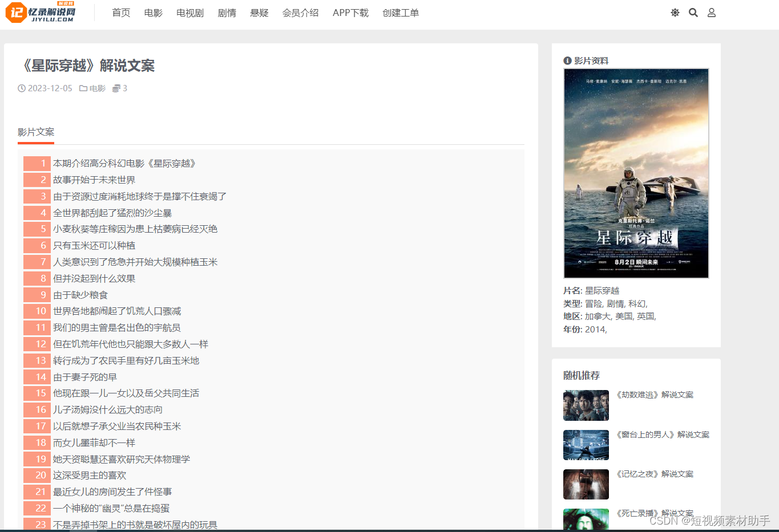This screenshot has height=532, width=779.
Task: Open 《窗台上的男人》解说文案 link
Action: point(663,434)
